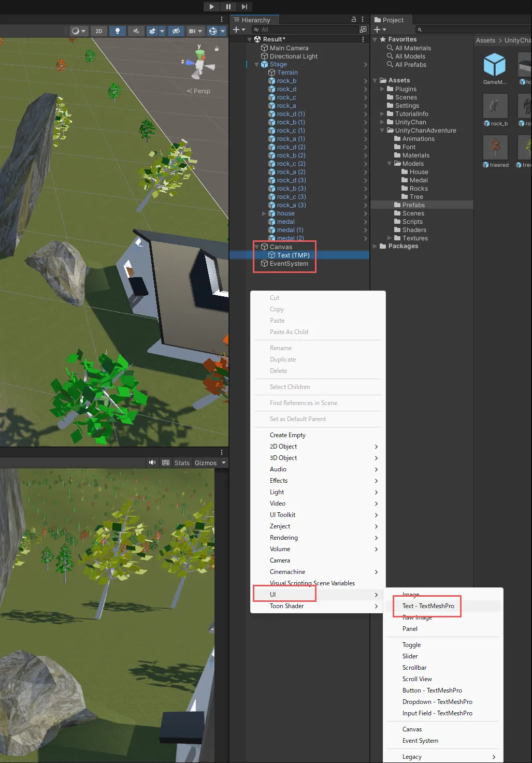Toggle 2D view mode in Scene view
532x763 pixels.
click(x=98, y=31)
